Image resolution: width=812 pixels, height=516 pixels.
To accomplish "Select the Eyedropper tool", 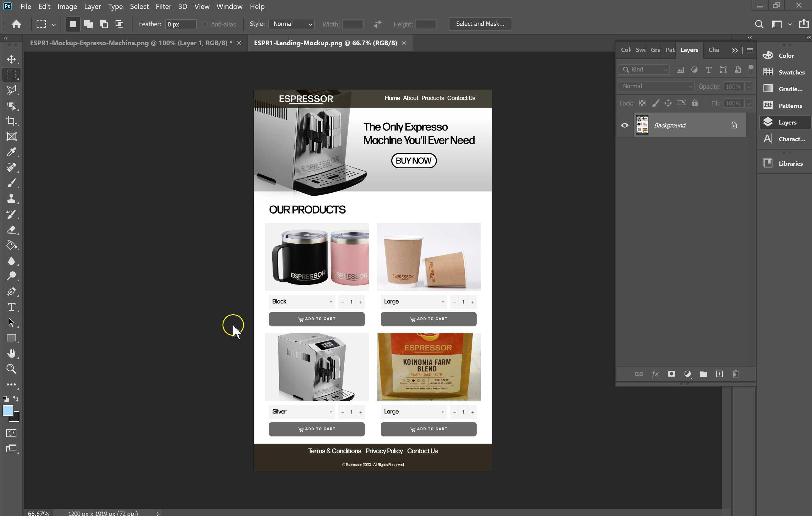I will (11, 152).
